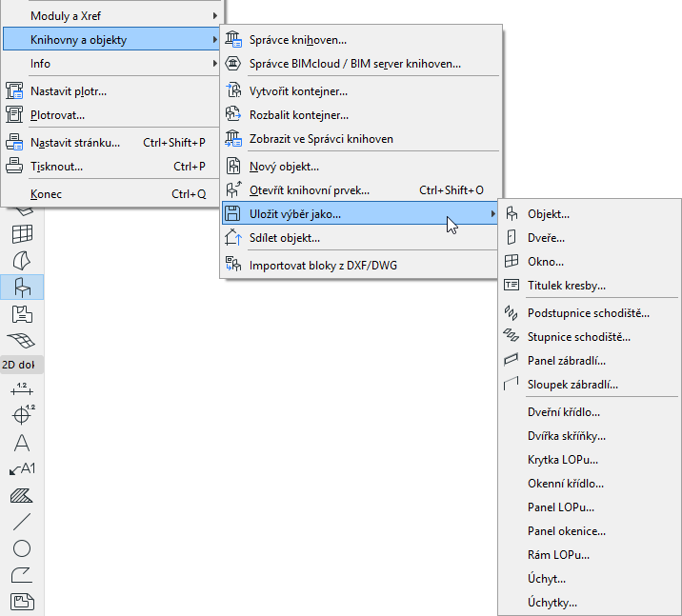Save selection as Panel zábradlí
This screenshot has width=682, height=616.
[x=589, y=361]
